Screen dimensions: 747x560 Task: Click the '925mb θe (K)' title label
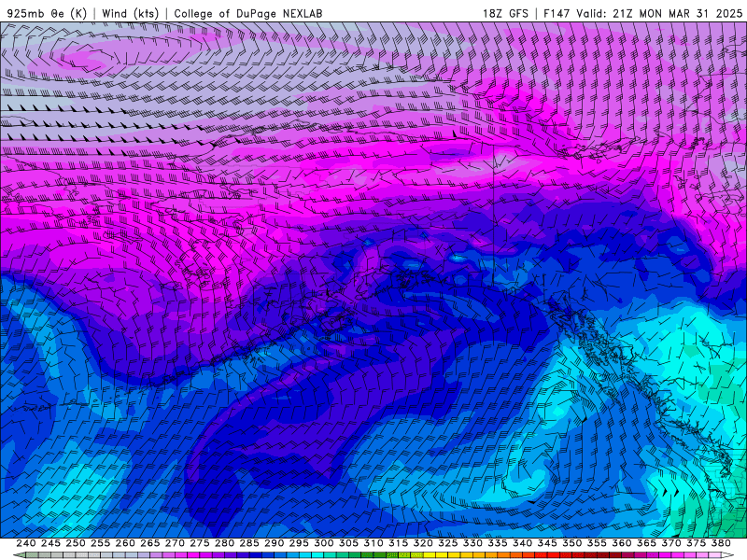(47, 13)
